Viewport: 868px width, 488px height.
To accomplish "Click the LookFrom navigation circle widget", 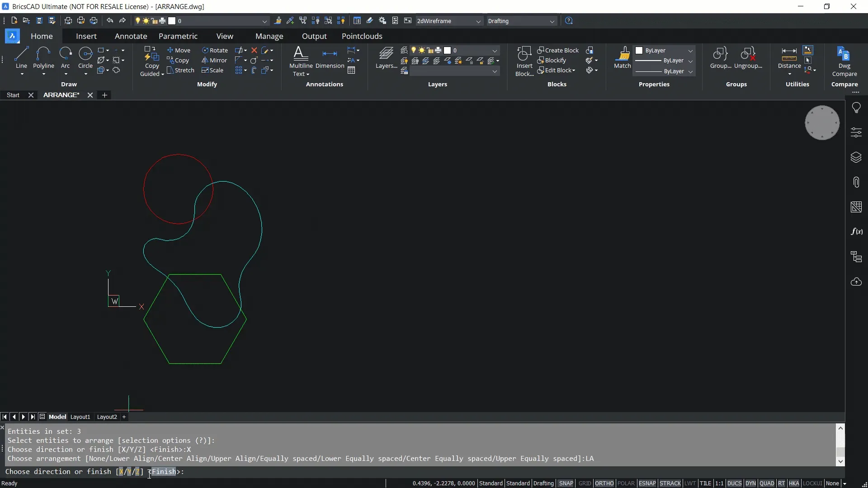I will click(x=822, y=122).
